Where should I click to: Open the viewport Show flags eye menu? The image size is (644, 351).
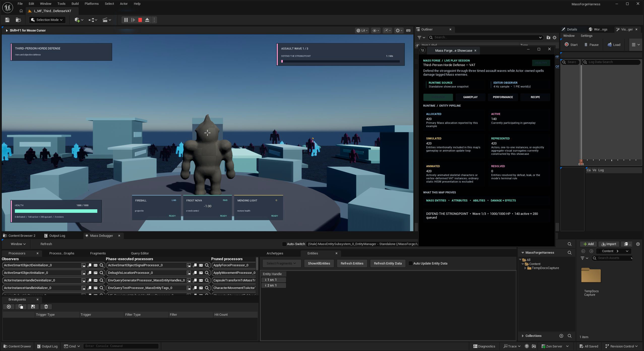376,31
